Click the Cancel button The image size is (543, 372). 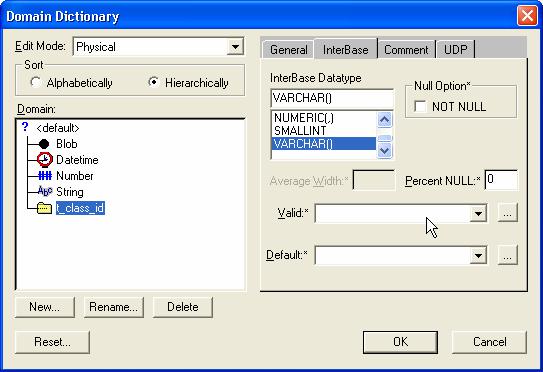click(x=489, y=342)
